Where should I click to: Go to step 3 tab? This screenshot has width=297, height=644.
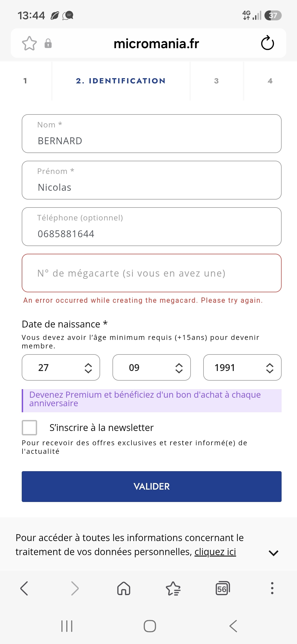click(216, 81)
